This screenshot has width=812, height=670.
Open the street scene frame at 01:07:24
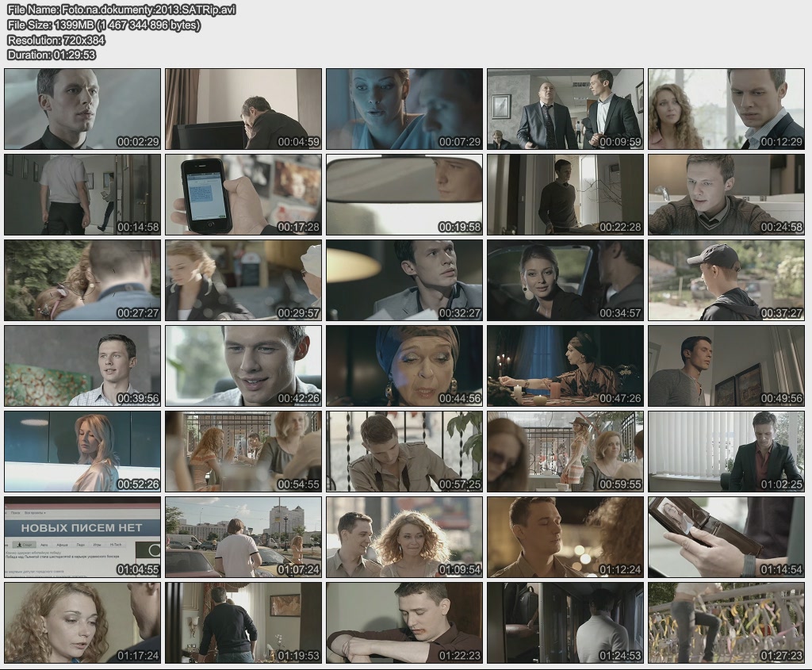[243, 537]
